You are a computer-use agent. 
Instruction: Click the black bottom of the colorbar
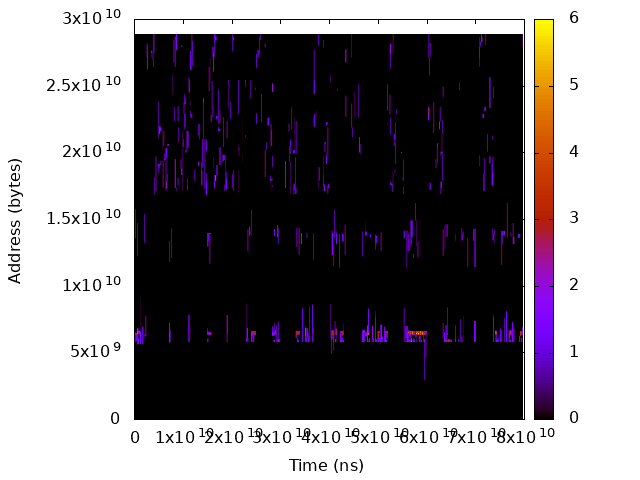(x=543, y=413)
